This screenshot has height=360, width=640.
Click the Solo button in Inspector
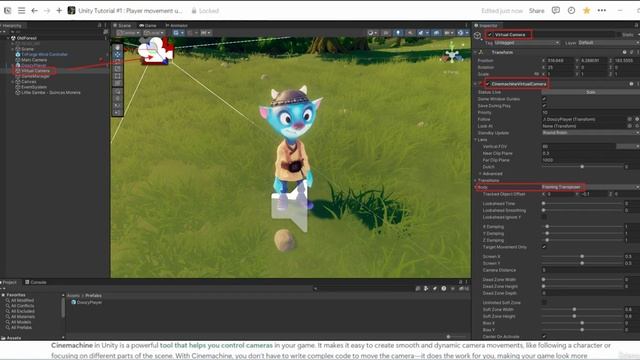[x=590, y=92]
